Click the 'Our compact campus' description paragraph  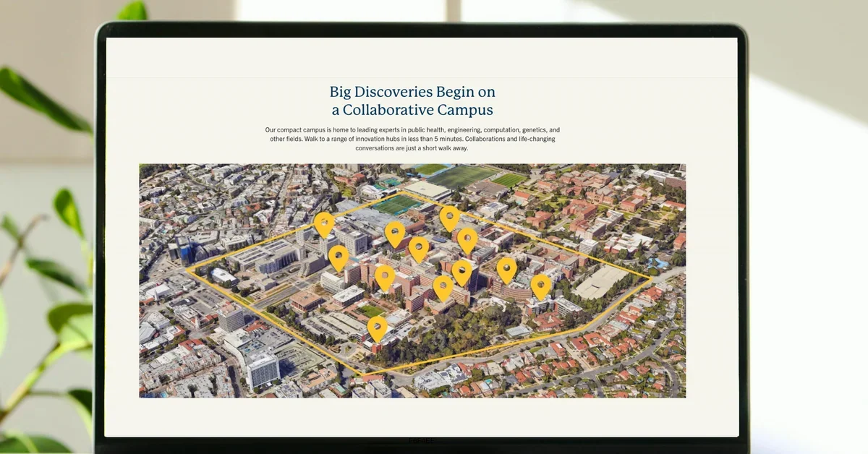[412, 139]
